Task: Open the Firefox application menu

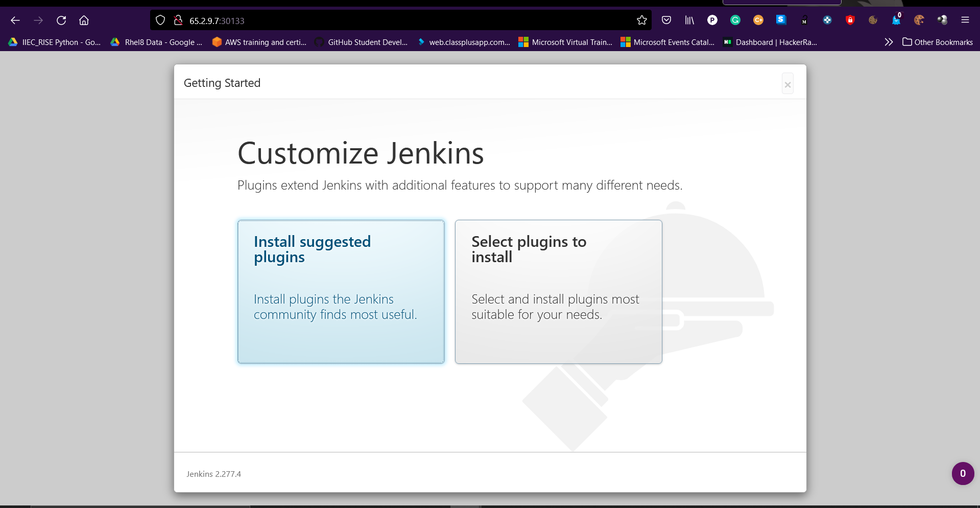Action: point(965,20)
